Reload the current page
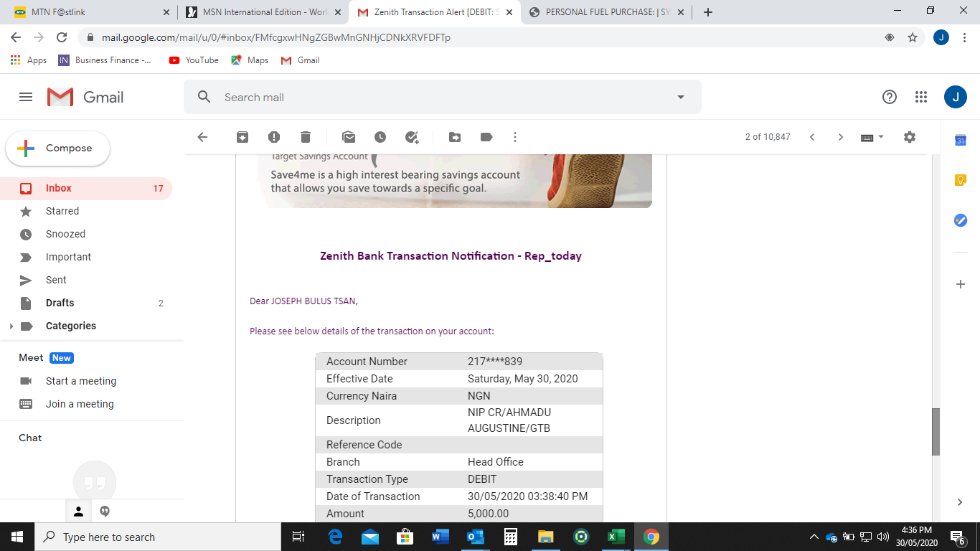980x551 pixels. 62,37
